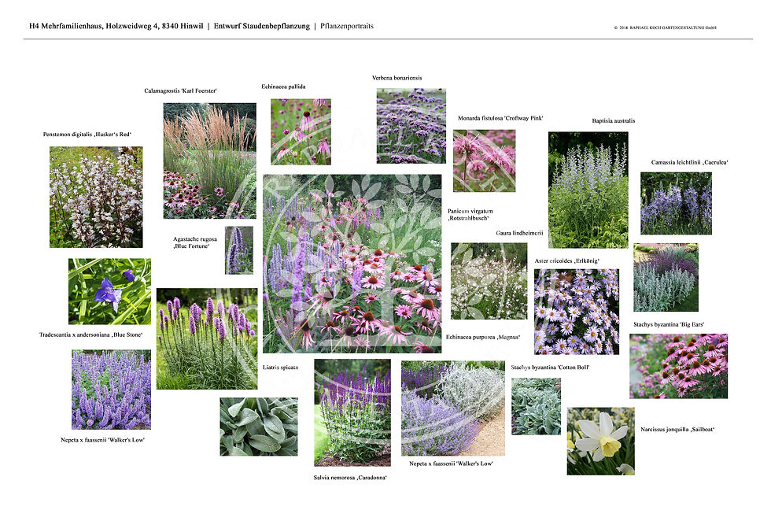The height and width of the screenshot is (532, 771).
Task: Click the 'Pflanzenportraits' header text
Action: 347,26
